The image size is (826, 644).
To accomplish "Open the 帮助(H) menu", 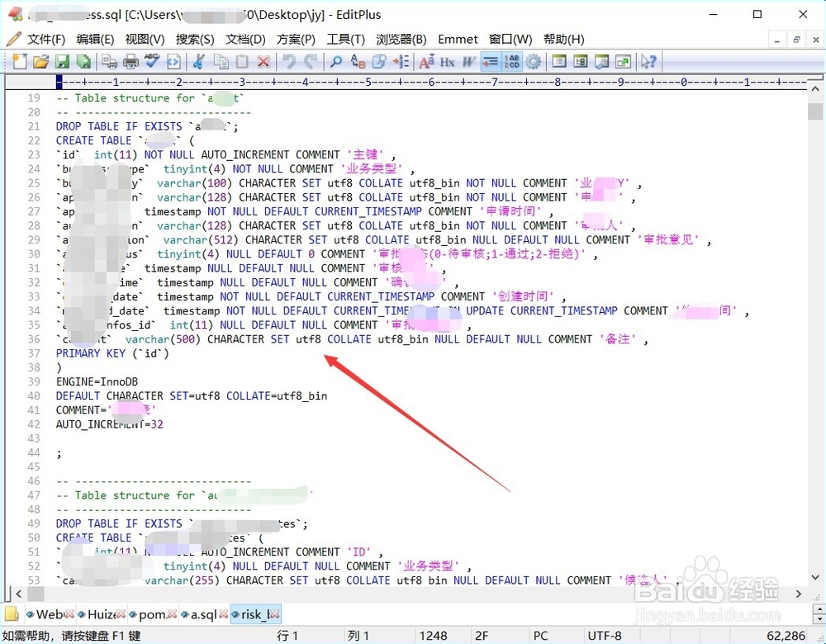I will pos(563,40).
